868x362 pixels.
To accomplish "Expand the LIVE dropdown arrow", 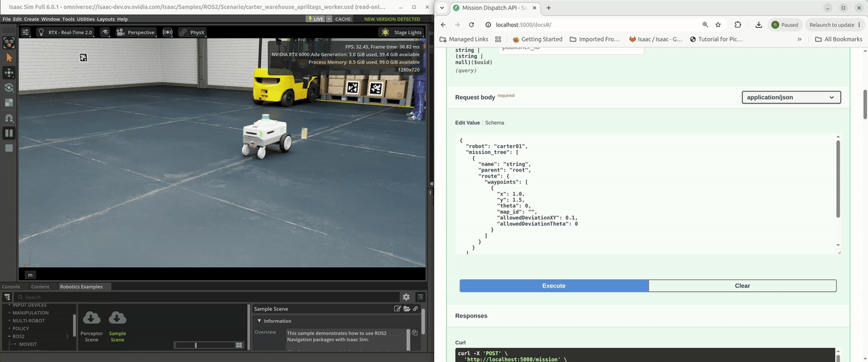I will click(x=330, y=19).
